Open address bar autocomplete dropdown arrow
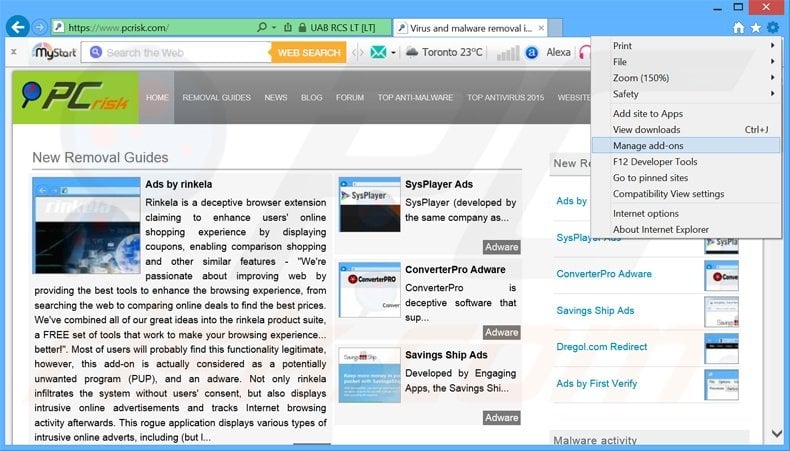 [x=274, y=27]
